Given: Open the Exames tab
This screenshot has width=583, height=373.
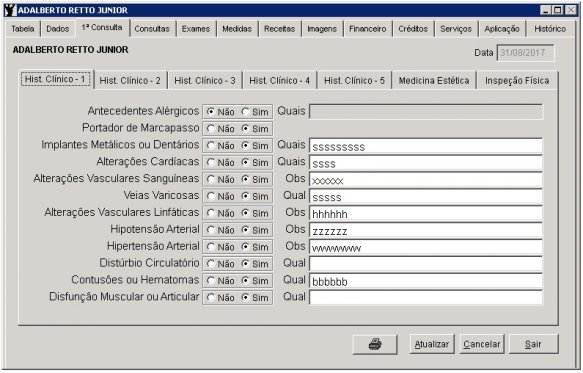Looking at the screenshot, I should [x=196, y=29].
